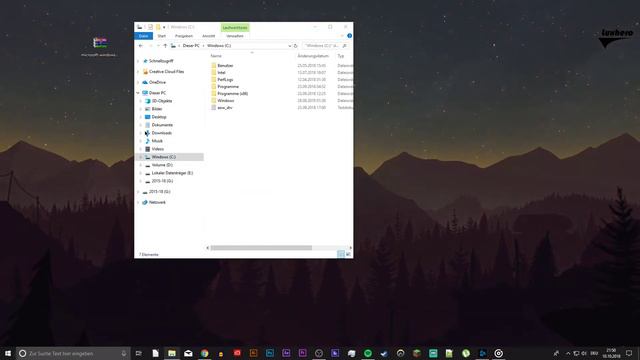Select Desktop in the navigation tree

pos(159,117)
